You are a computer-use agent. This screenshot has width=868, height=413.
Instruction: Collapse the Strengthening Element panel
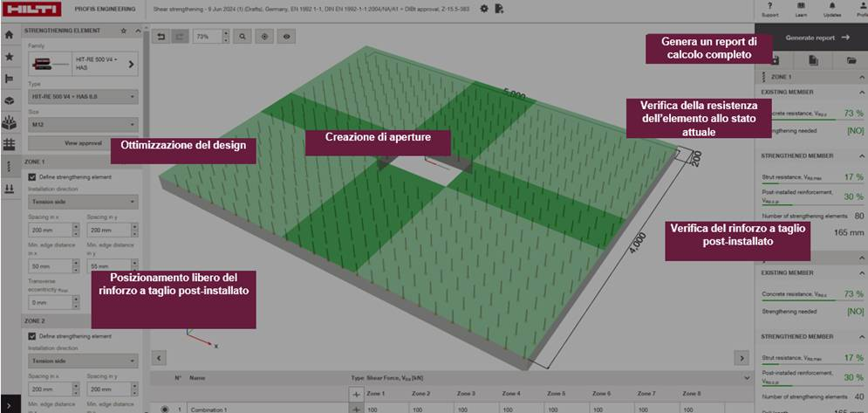[137, 31]
